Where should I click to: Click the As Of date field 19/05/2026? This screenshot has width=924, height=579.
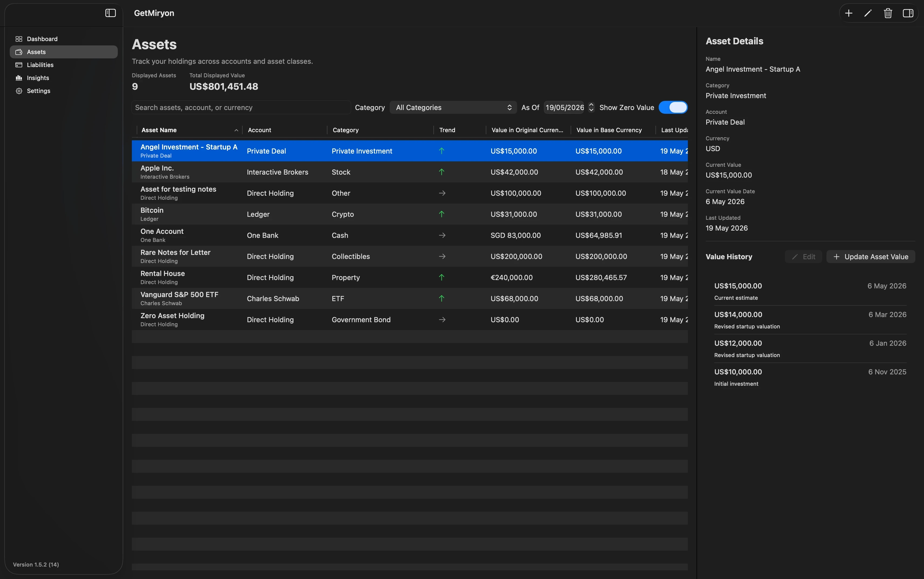coord(564,108)
